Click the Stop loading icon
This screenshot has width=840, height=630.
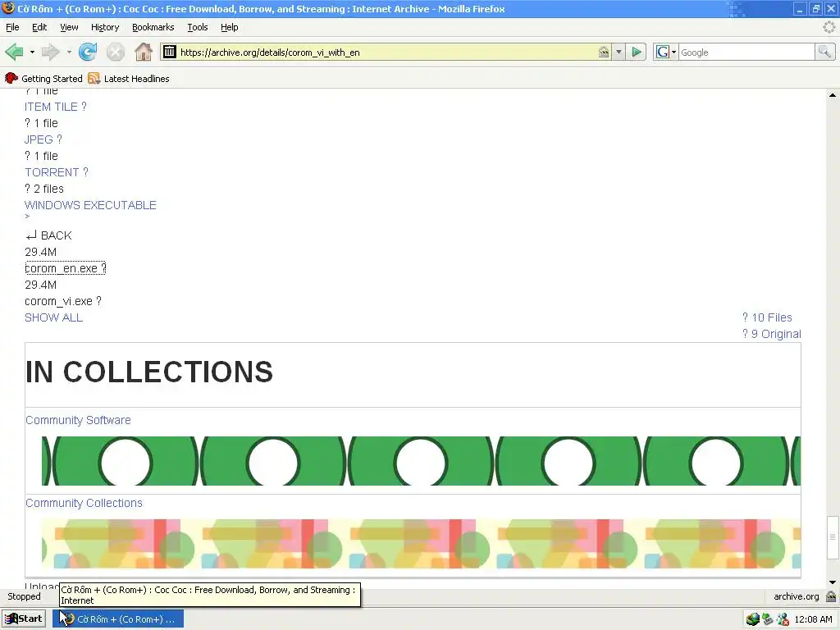115,52
